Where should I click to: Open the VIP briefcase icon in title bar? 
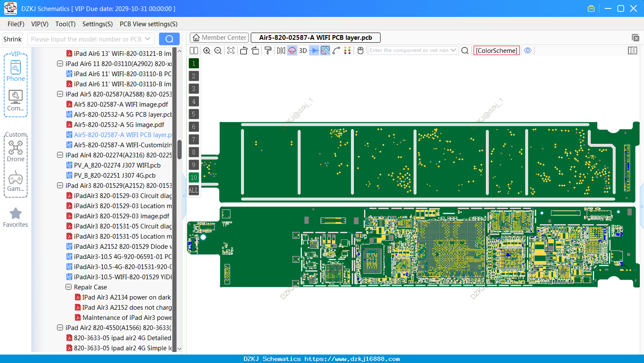click(x=591, y=8)
